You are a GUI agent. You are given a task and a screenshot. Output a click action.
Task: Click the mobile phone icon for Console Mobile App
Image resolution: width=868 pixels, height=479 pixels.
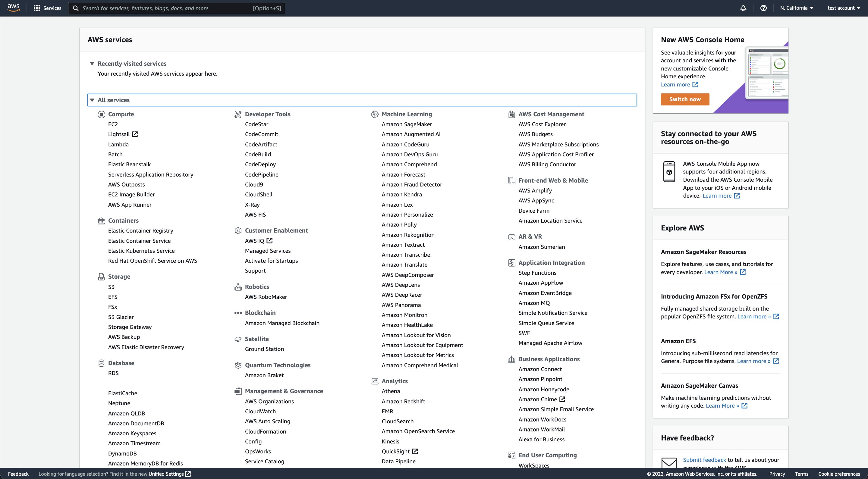(669, 171)
